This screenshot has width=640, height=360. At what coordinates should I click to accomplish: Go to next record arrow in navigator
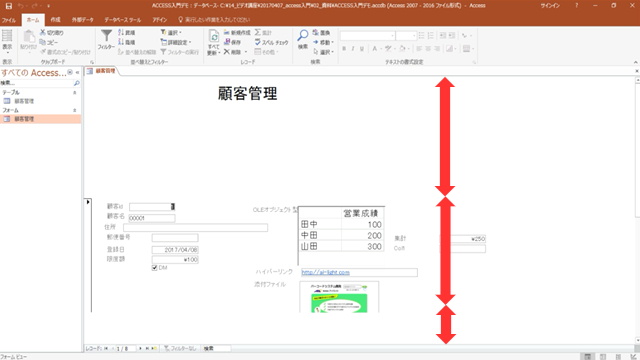(140, 349)
